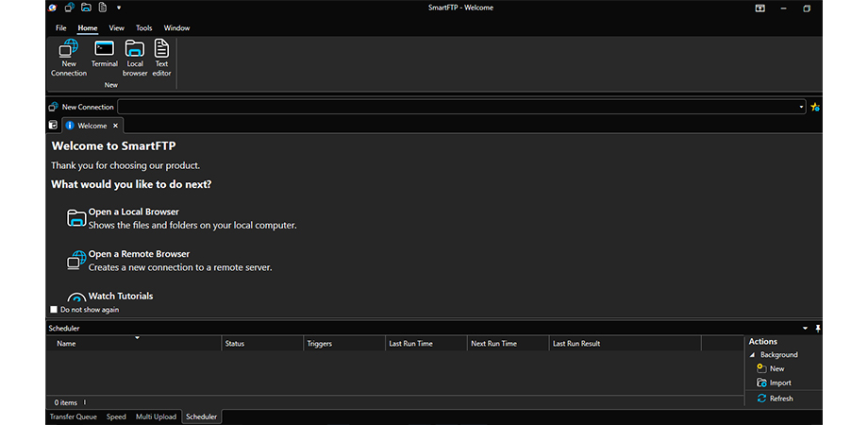868x425 pixels.
Task: Expand address bar dropdown arrow
Action: (801, 107)
